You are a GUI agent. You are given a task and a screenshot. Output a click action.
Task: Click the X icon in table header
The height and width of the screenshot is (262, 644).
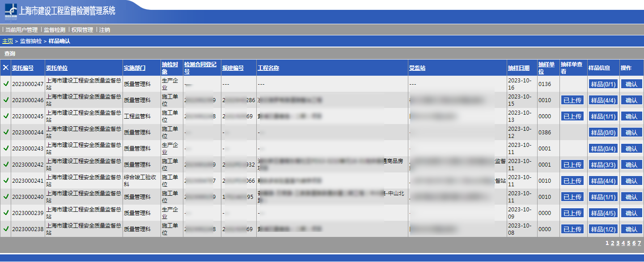tap(5, 68)
